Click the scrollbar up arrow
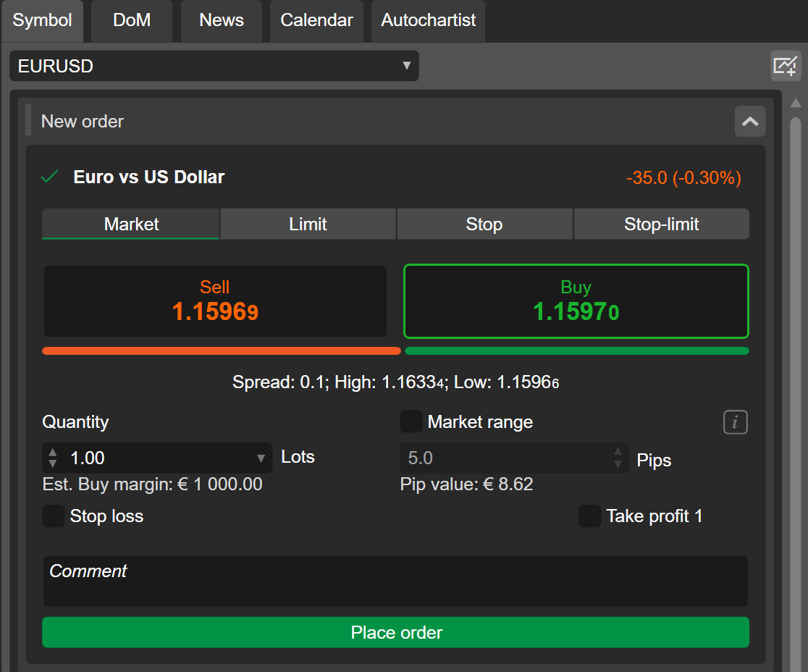The height and width of the screenshot is (672, 808). 796,103
